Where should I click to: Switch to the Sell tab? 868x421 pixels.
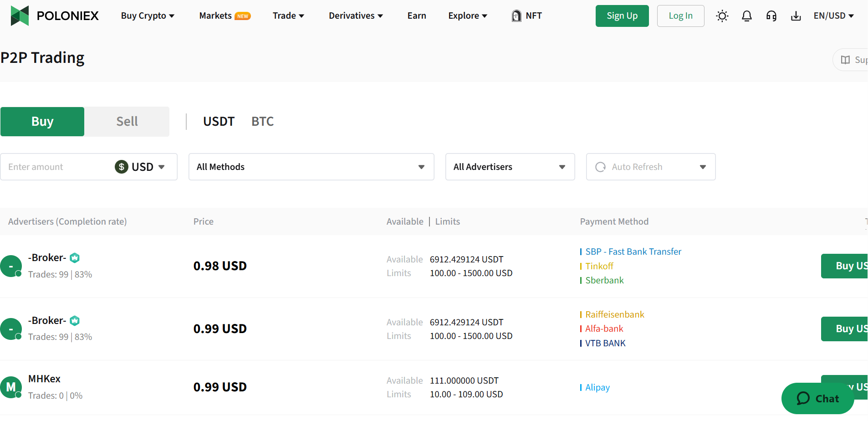127,121
